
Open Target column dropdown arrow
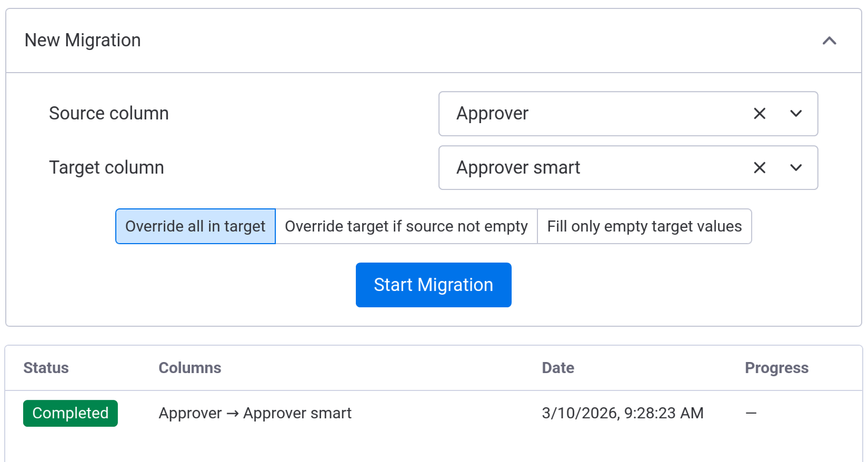pos(796,168)
